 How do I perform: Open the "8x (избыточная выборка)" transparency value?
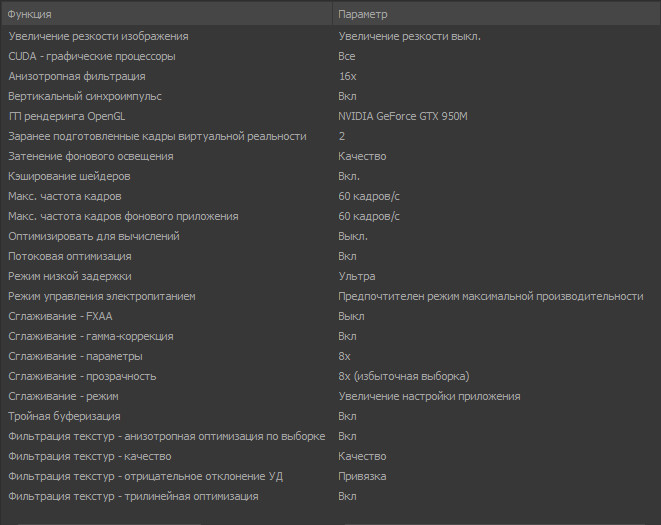(x=404, y=376)
